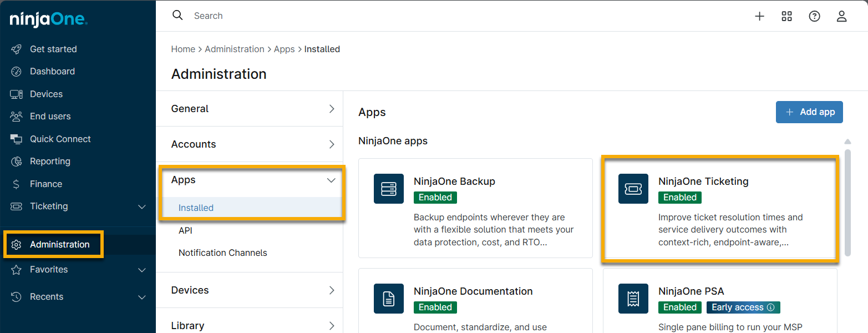Open the user profile icon
Image resolution: width=868 pixels, height=333 pixels.
click(x=841, y=16)
